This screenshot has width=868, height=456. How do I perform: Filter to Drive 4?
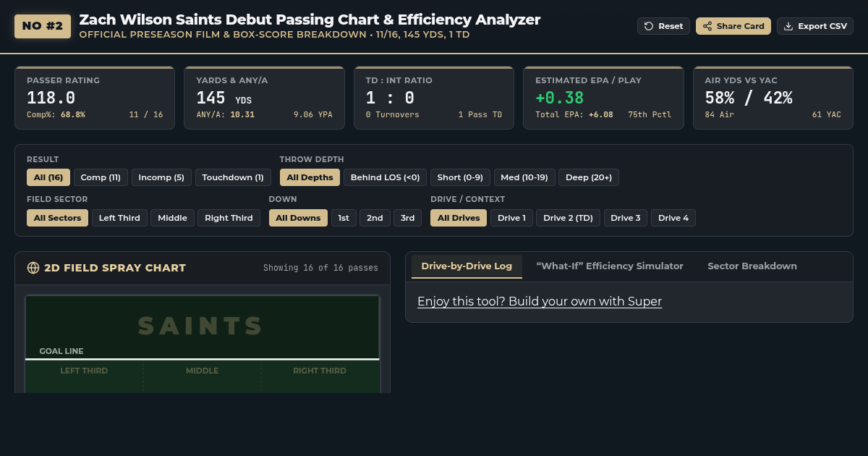(x=673, y=218)
